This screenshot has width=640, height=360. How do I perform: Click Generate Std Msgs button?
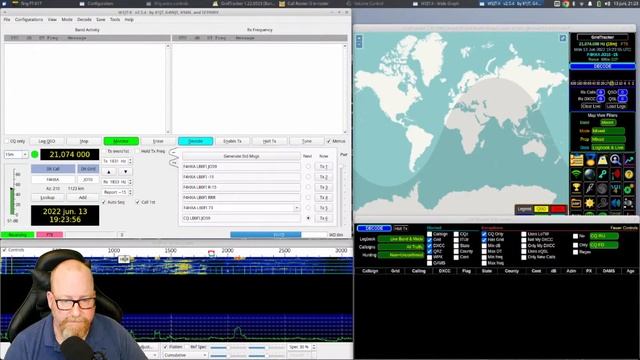click(241, 156)
